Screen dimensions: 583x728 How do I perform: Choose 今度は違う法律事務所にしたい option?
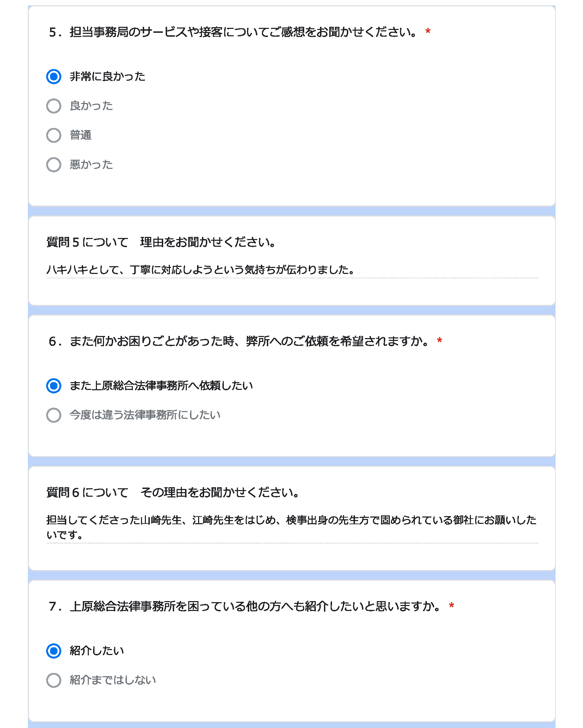tap(54, 415)
